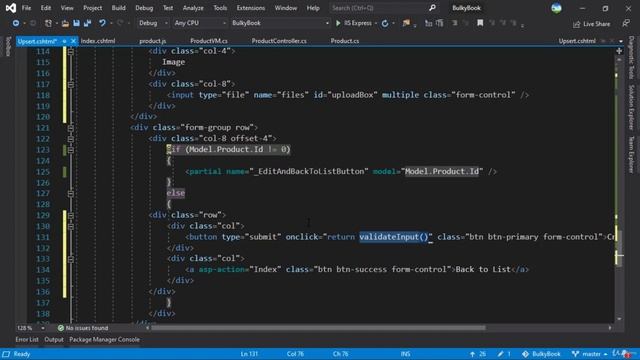
Task: Save the current file with the Save icon
Action: tap(76, 23)
